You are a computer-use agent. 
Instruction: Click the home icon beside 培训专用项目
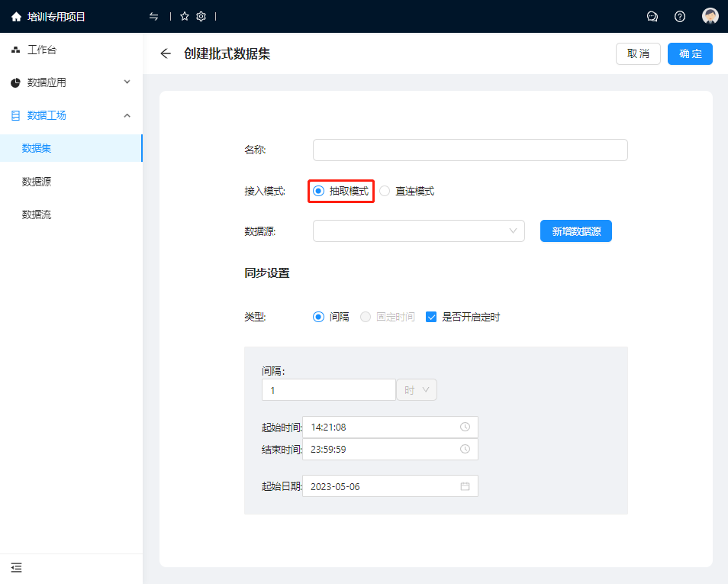point(16,16)
